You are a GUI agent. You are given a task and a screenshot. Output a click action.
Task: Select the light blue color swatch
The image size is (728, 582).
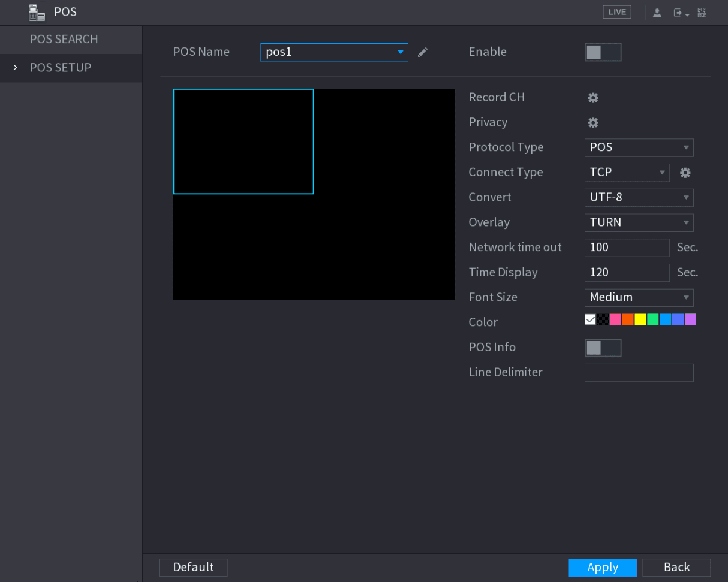666,319
